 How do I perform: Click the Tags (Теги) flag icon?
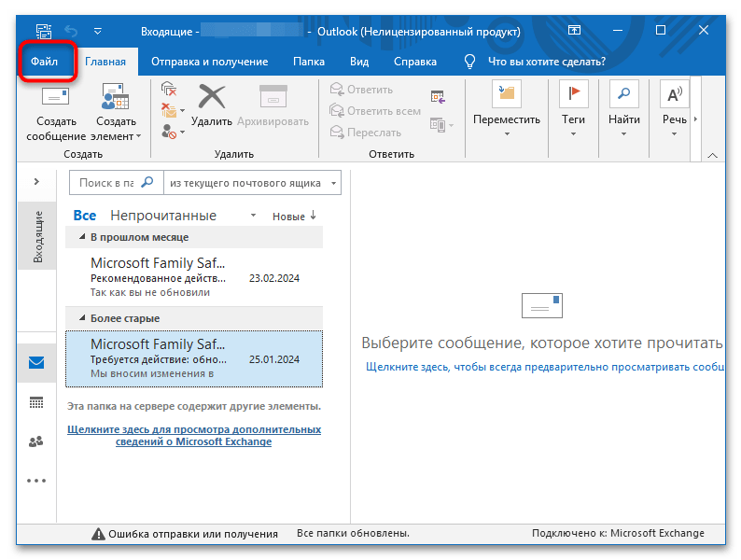(x=573, y=94)
